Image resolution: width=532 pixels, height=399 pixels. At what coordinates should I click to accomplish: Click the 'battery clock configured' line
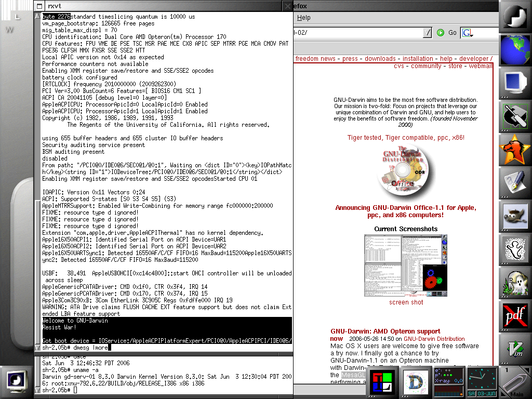pos(79,77)
